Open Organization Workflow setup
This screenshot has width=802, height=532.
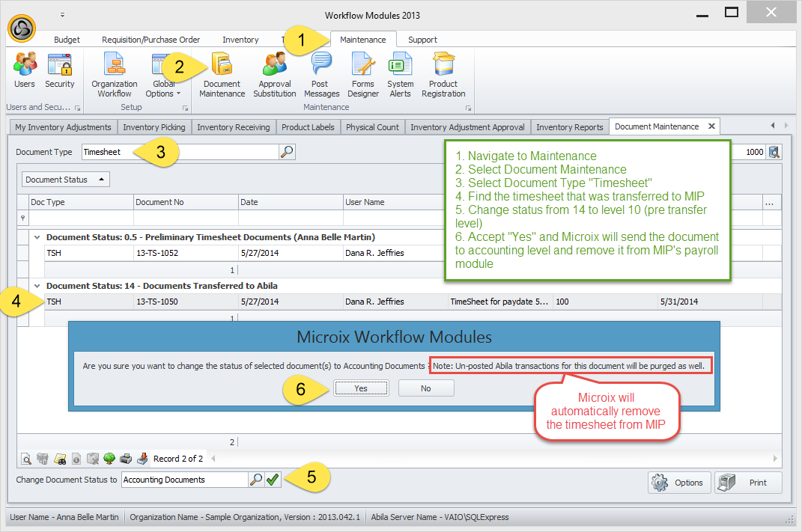[x=115, y=76]
